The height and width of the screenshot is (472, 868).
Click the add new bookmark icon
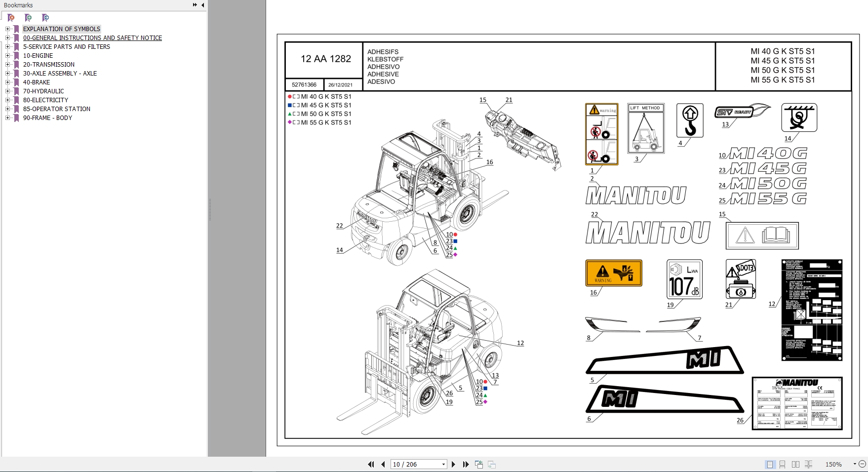tap(28, 18)
